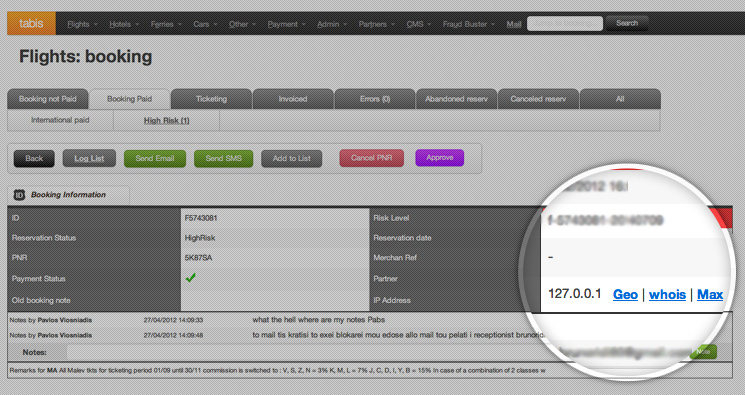Select the Remarks for MA text line
745x395 pixels.
[x=277, y=370]
